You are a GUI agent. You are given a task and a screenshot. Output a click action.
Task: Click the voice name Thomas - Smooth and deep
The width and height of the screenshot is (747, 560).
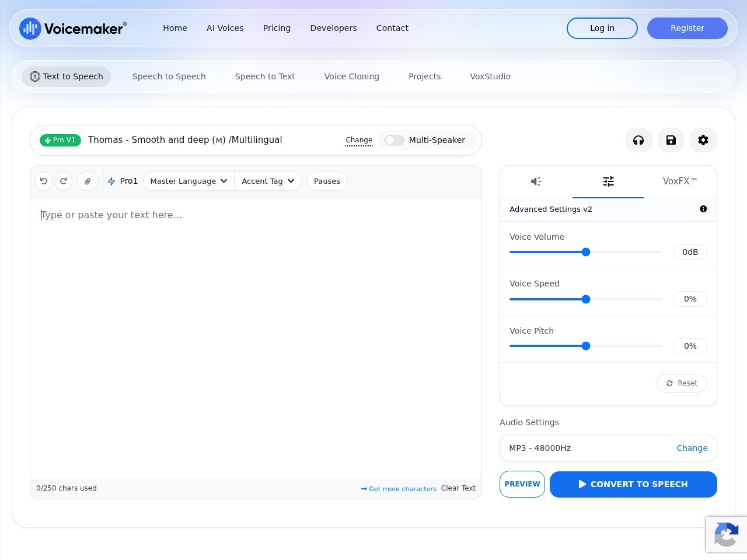[x=185, y=140]
